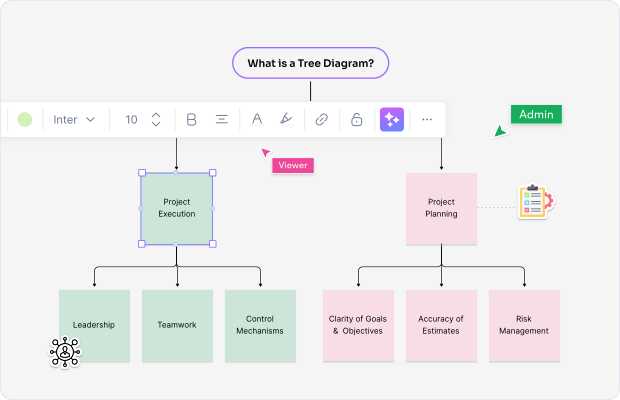Open the AI sparkle assistant
Viewport: 620px width, 400px height.
point(391,120)
